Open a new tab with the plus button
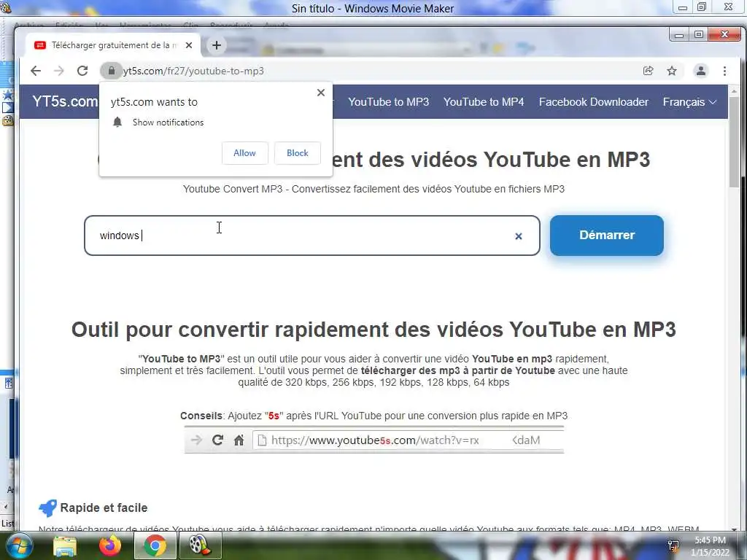747x560 pixels. point(216,45)
